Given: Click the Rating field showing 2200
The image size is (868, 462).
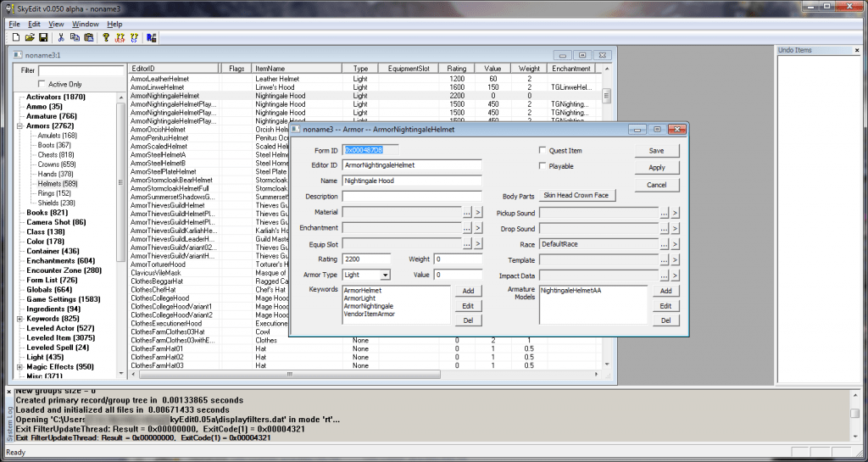Looking at the screenshot, I should click(x=366, y=259).
